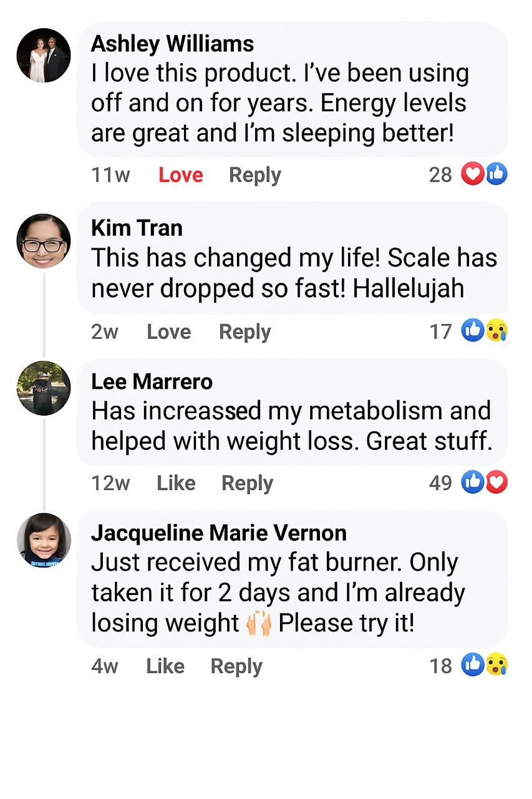532x799 pixels.
Task: Reply to Lee Marrero's comment
Action: click(x=248, y=483)
